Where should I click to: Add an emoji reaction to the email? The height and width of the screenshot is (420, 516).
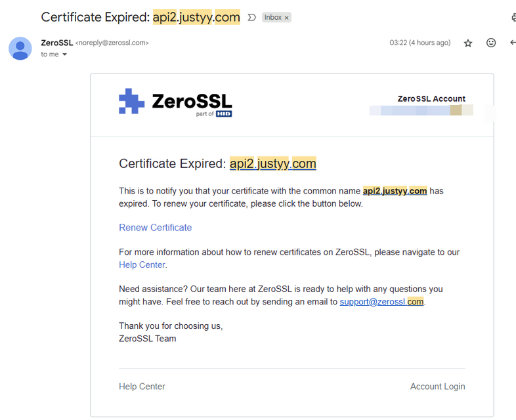click(491, 43)
